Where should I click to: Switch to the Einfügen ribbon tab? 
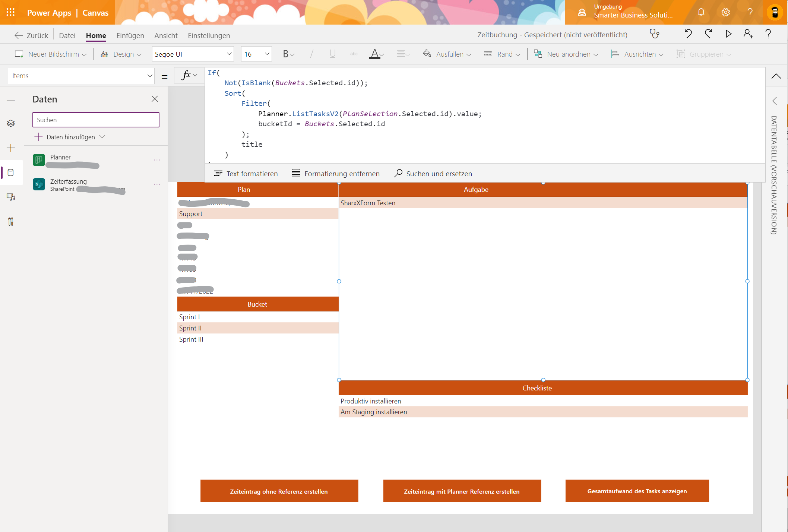pos(130,35)
